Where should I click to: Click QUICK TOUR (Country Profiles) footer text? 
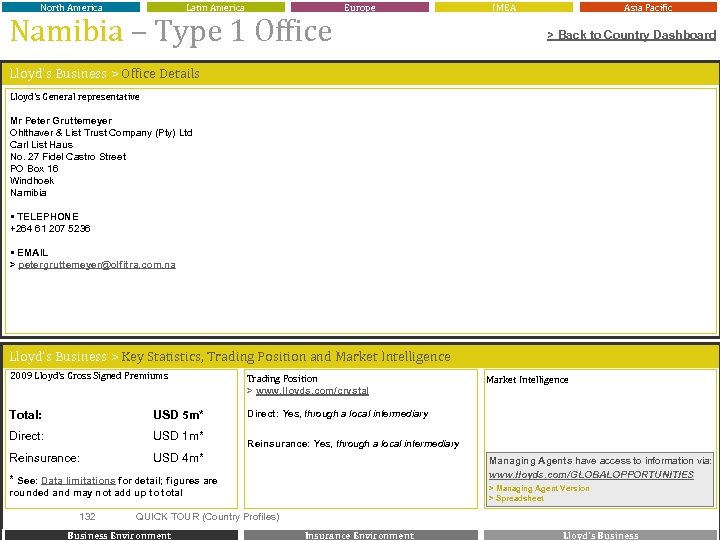(x=207, y=517)
